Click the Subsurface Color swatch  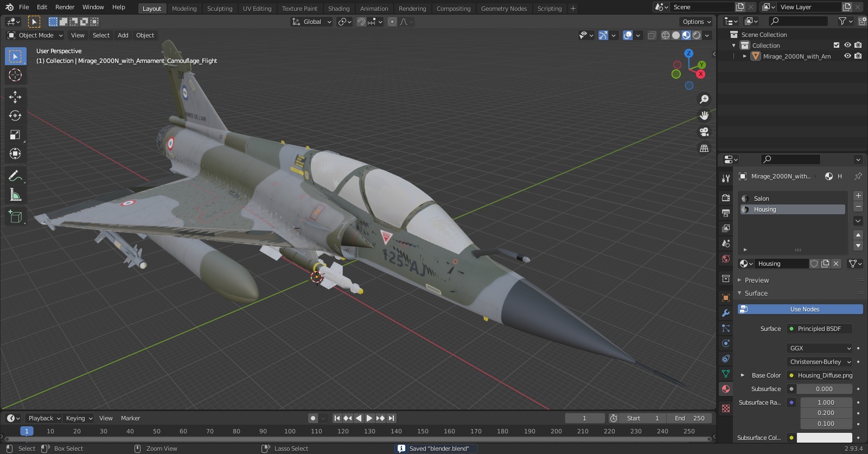(825, 438)
